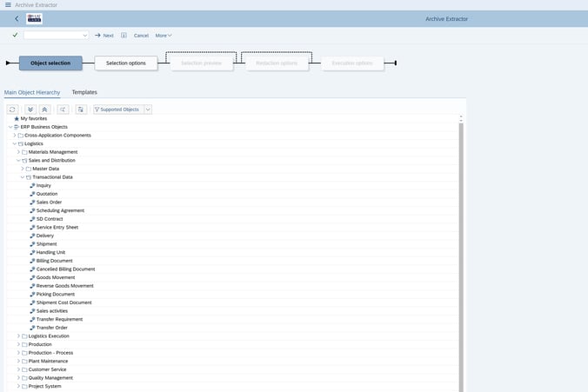Expand the Plant Maintenance folder
This screenshot has height=392, width=588.
(x=18, y=361)
